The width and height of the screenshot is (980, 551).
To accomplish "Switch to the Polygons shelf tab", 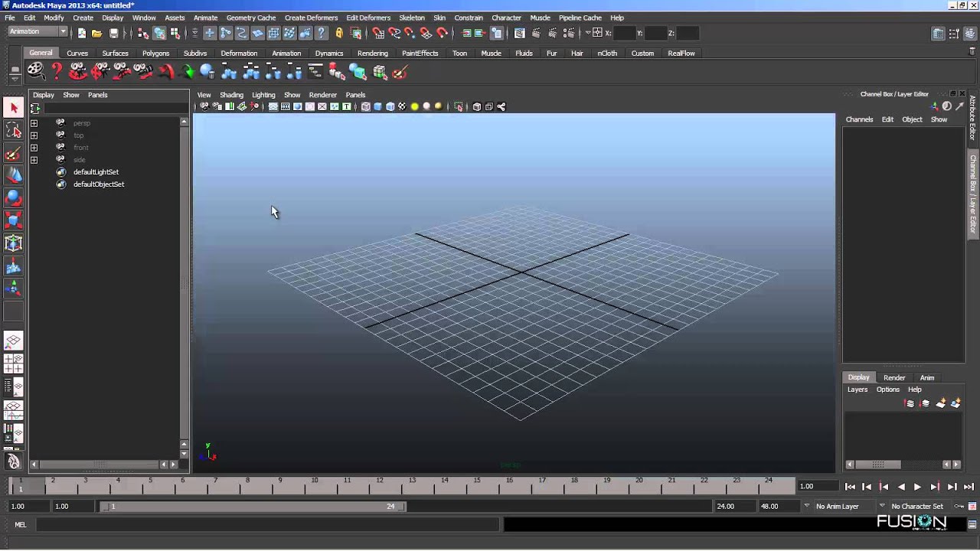I will (155, 54).
